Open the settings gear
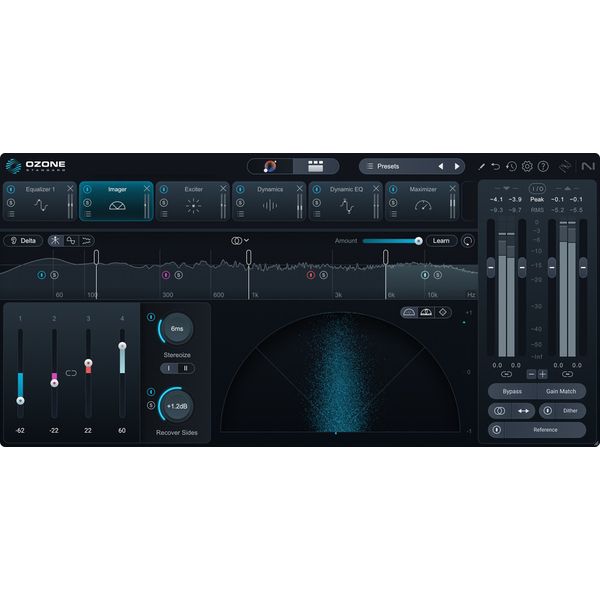This screenshot has height=600, width=600. point(527,166)
